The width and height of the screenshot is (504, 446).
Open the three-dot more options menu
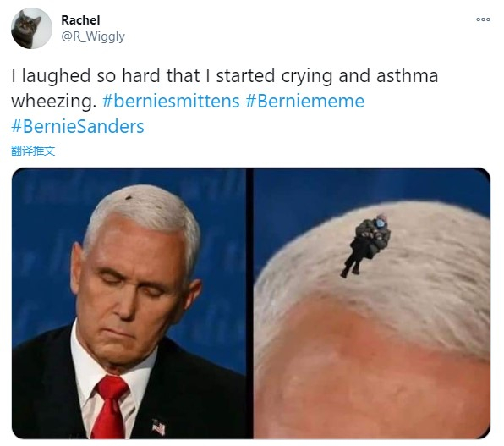483,19
